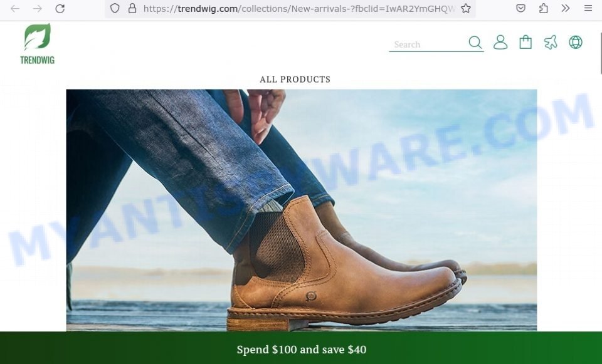This screenshot has height=364, width=602.
Task: Show more tools overflow chevron
Action: click(x=566, y=8)
